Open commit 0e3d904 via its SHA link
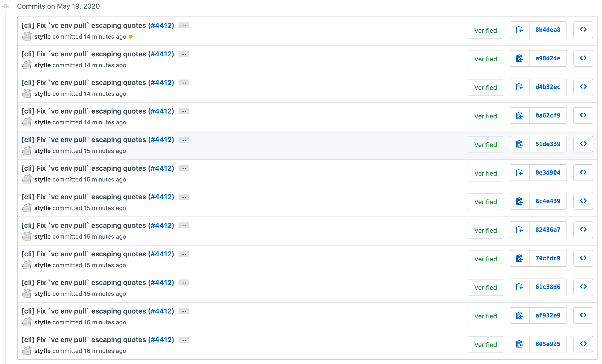This screenshot has height=364, width=602. 548,172
